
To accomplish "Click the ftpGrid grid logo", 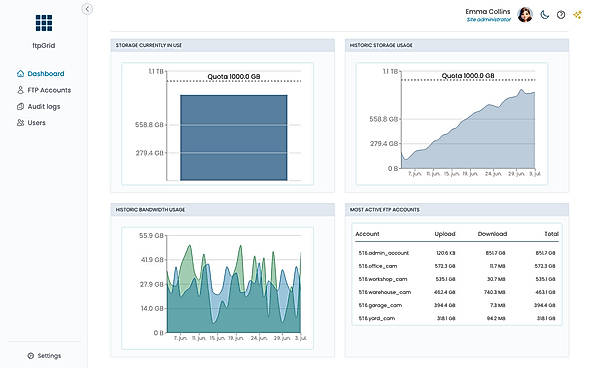I will pos(44,23).
